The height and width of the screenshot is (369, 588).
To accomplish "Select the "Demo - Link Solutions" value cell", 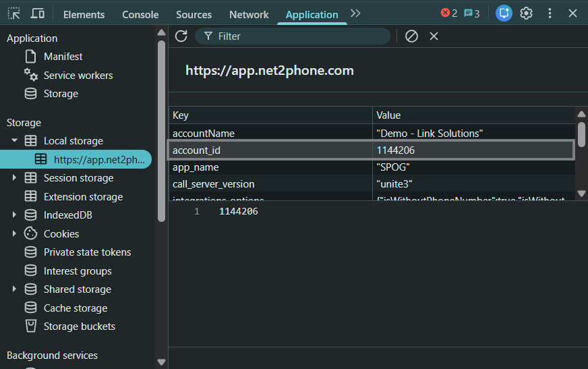I will [x=474, y=133].
